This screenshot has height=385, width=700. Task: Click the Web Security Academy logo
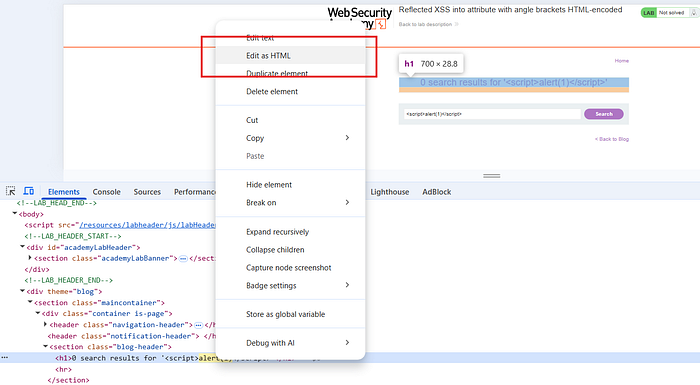360,18
